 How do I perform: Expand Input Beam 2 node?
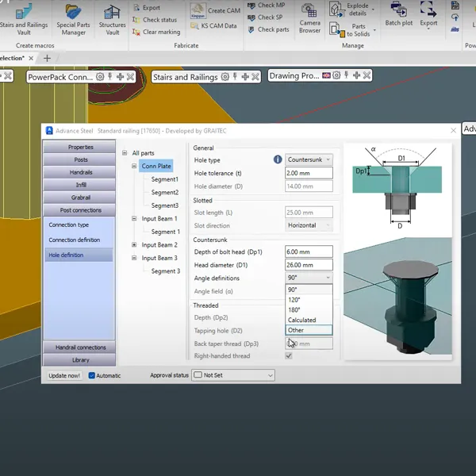click(134, 244)
